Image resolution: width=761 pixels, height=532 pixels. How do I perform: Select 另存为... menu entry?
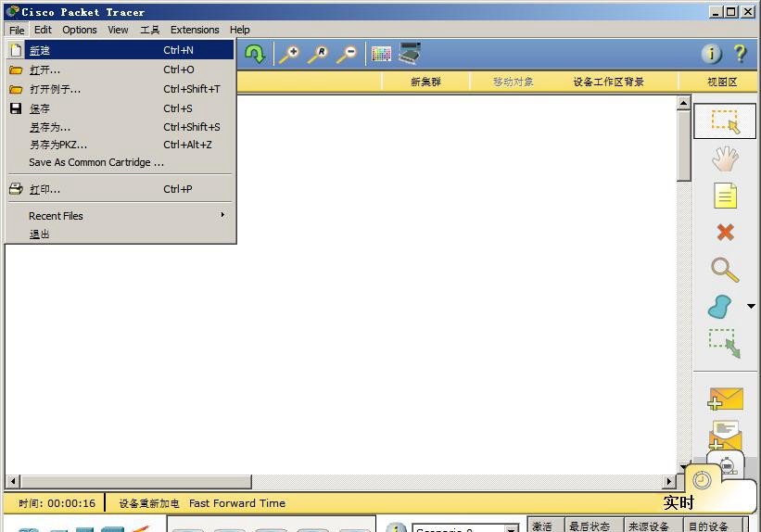click(x=120, y=127)
